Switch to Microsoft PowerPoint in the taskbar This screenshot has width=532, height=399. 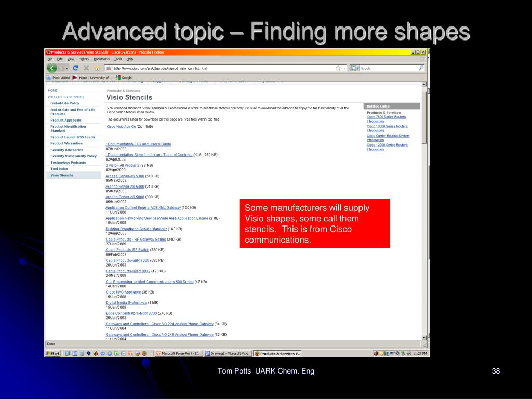pyautogui.click(x=179, y=353)
